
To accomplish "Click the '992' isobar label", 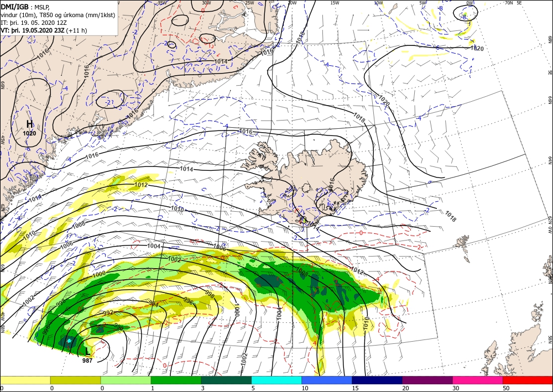I will (108, 313).
